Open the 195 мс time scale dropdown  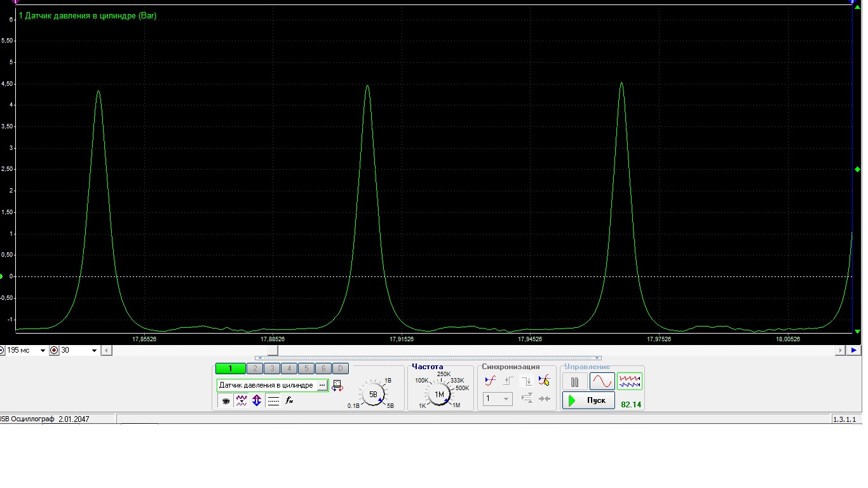coord(43,351)
